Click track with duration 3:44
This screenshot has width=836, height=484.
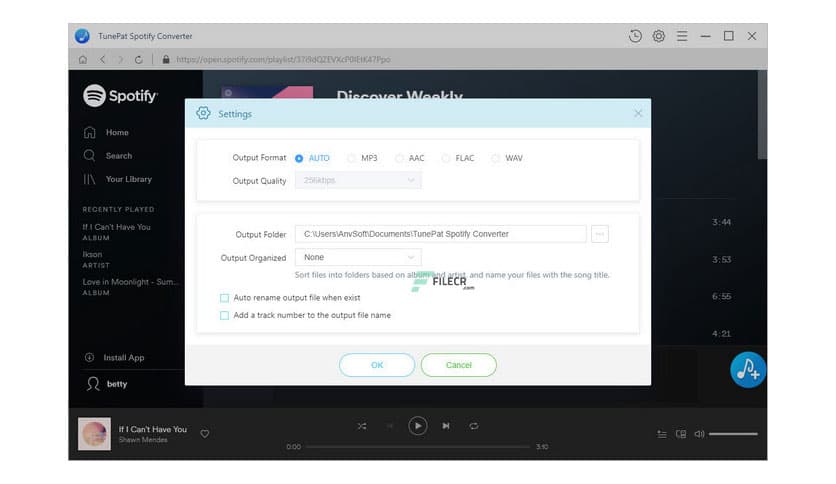tap(721, 222)
